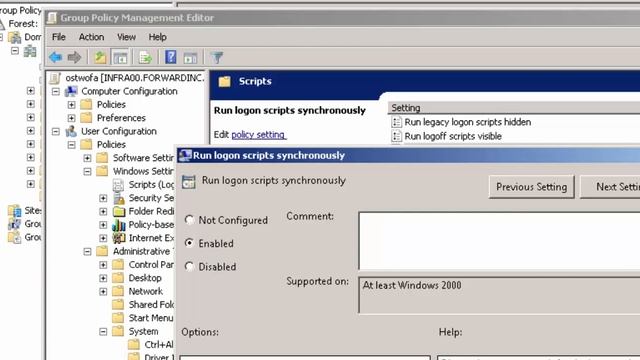Select the Preferences tree item
640x360 pixels.
click(121, 118)
